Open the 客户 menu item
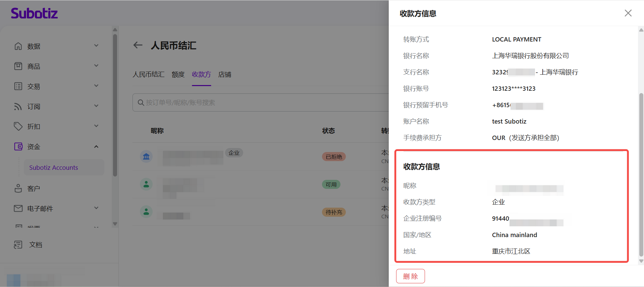644x287 pixels. 34,189
